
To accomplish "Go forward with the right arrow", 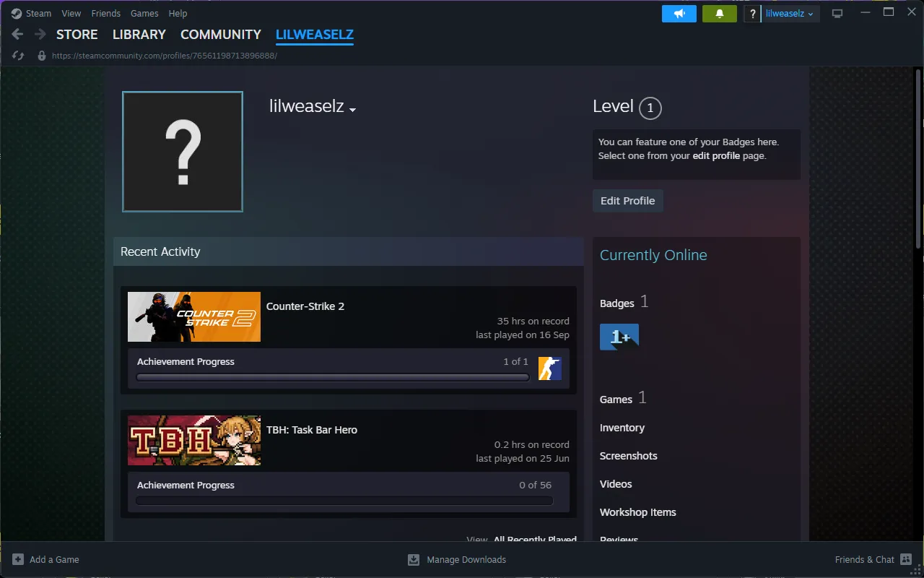I will [40, 35].
